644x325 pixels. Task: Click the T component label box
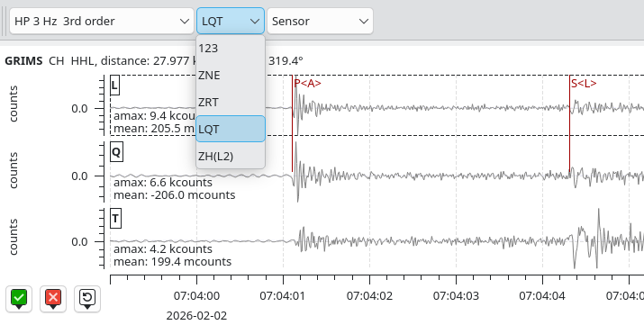click(x=115, y=219)
